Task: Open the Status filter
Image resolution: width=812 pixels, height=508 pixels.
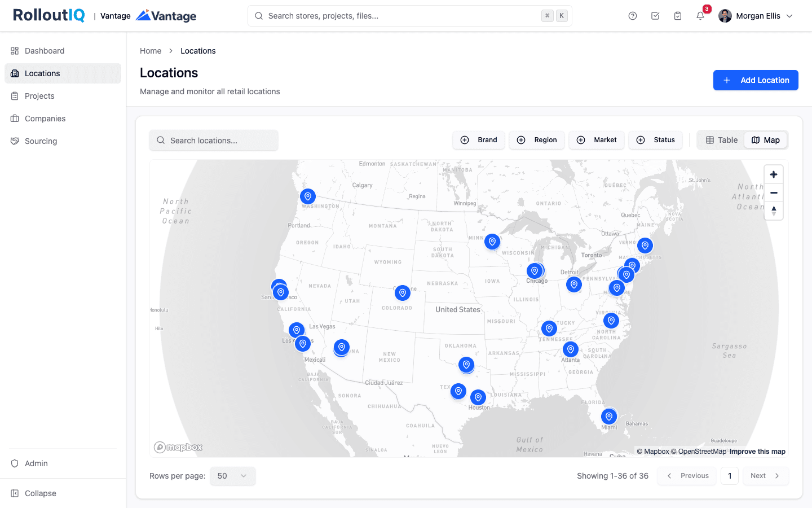Action: coord(655,140)
